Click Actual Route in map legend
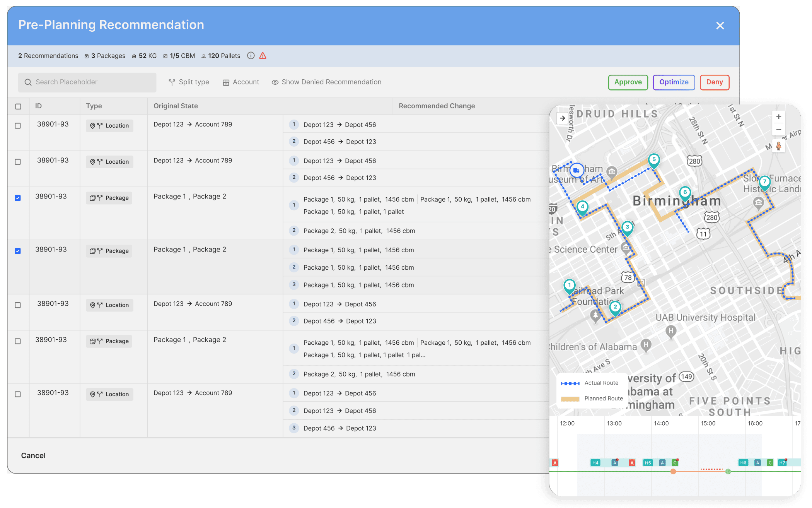This screenshot has width=812, height=508. click(590, 383)
